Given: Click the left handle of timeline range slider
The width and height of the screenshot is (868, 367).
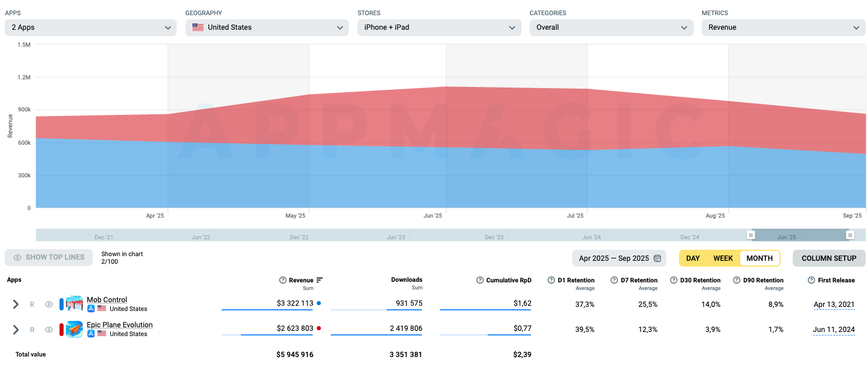Looking at the screenshot, I should [751, 235].
